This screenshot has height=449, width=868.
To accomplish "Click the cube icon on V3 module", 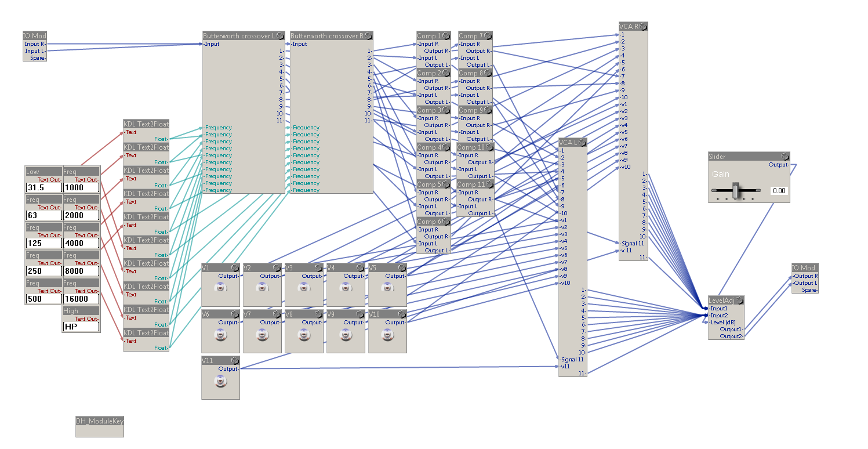I will (x=318, y=268).
